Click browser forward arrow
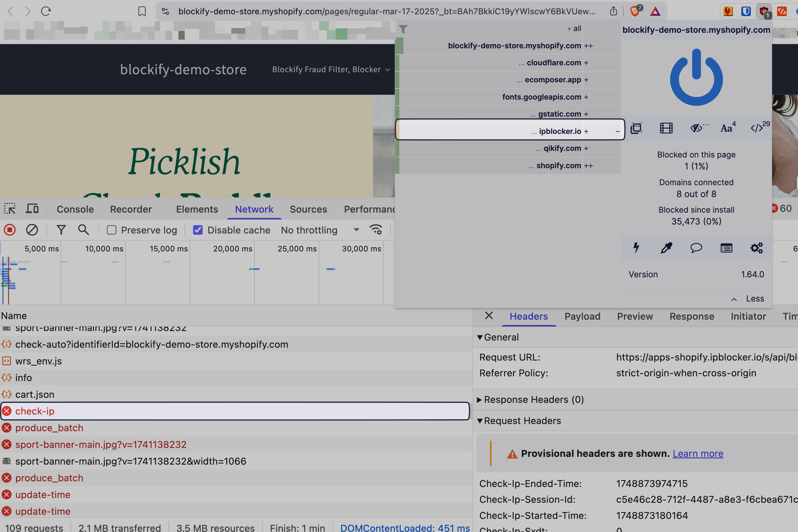 [x=28, y=11]
